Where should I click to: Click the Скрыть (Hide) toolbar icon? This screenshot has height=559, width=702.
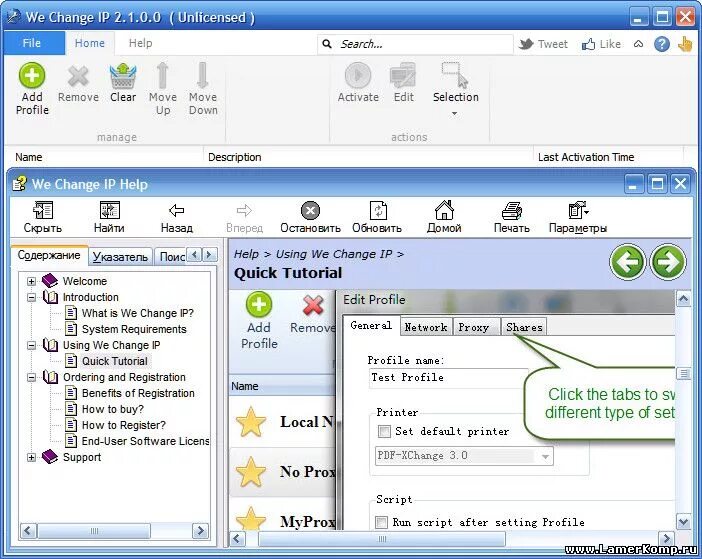[x=43, y=210]
